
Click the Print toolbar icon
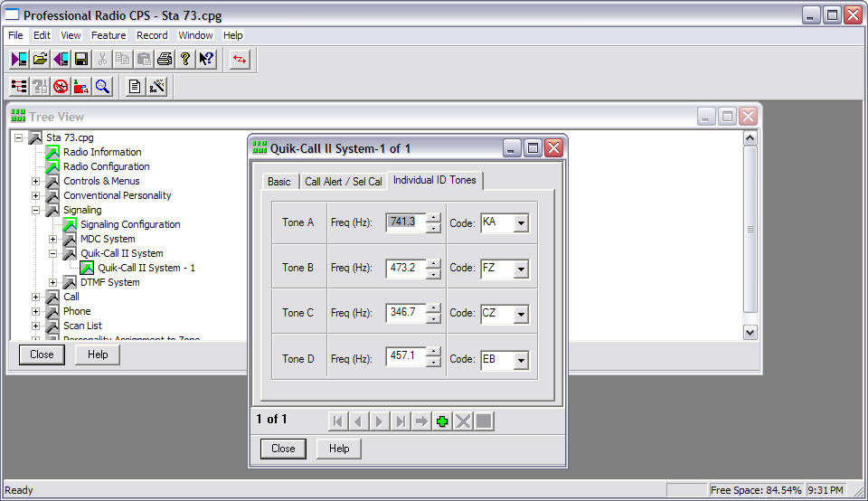(164, 60)
